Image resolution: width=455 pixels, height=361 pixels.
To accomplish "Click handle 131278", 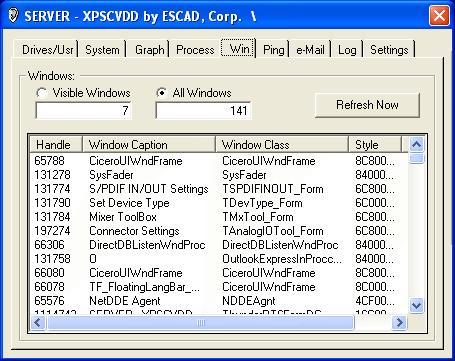I will [52, 175].
